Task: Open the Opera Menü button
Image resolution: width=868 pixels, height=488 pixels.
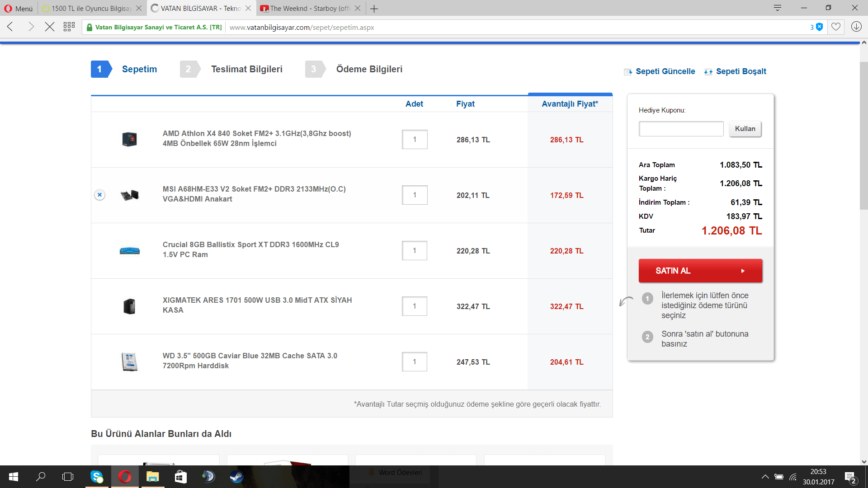Action: click(x=19, y=8)
